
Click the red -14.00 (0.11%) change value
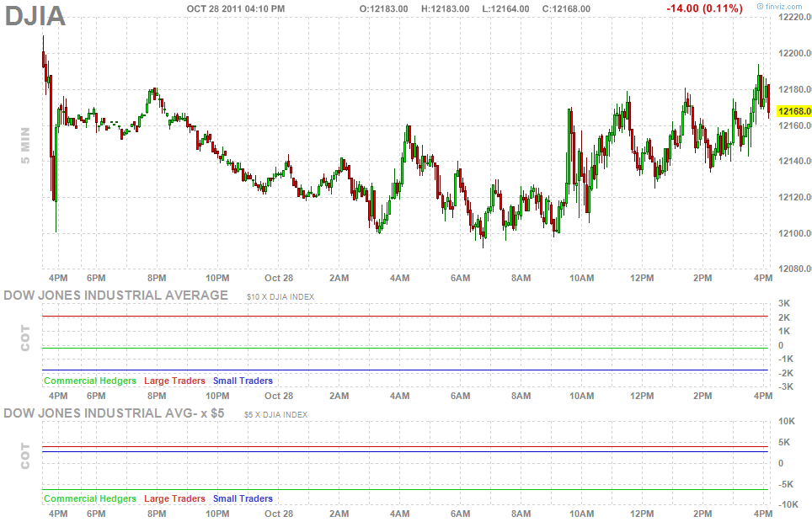pos(704,8)
